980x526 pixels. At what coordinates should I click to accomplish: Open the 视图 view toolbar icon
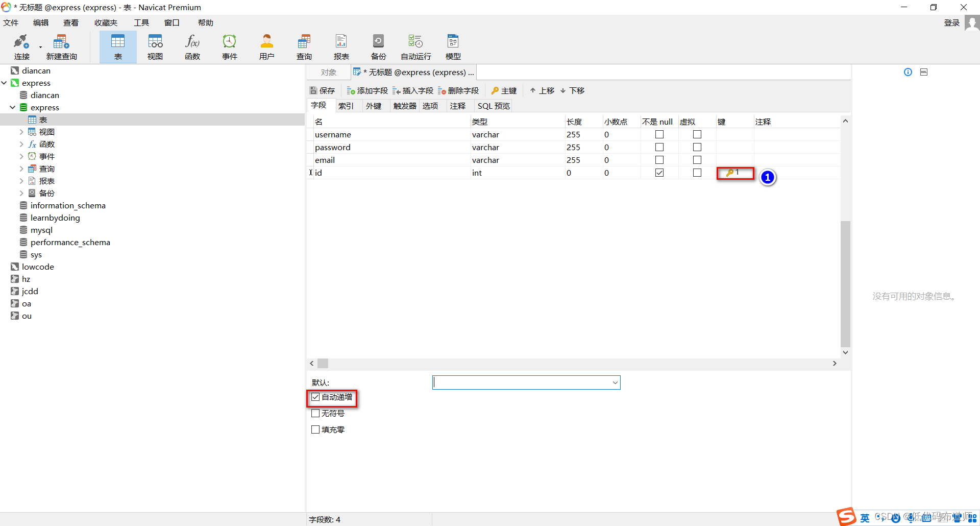pos(155,47)
